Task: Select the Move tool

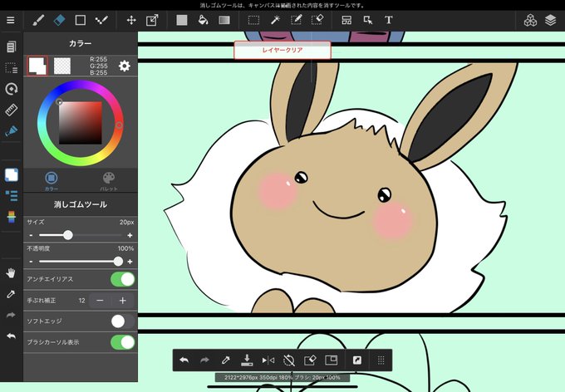Action: 131,20
